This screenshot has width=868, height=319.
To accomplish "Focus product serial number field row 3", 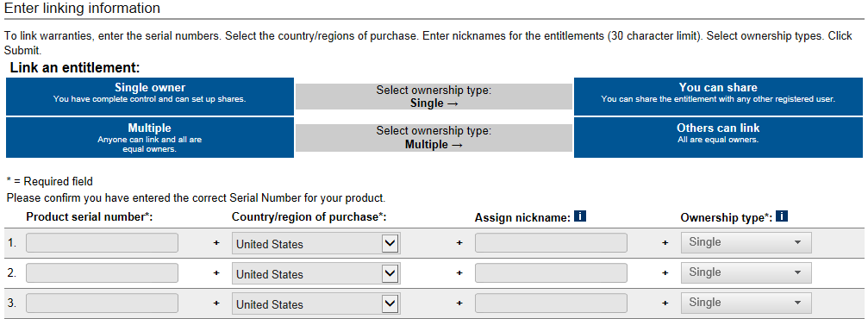I will (x=102, y=303).
